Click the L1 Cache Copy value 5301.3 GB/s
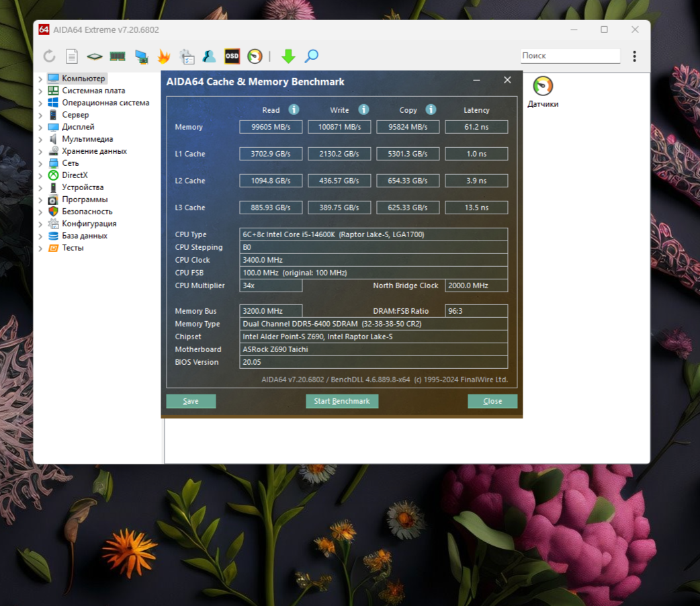Viewport: 700px width, 606px height. 408,154
